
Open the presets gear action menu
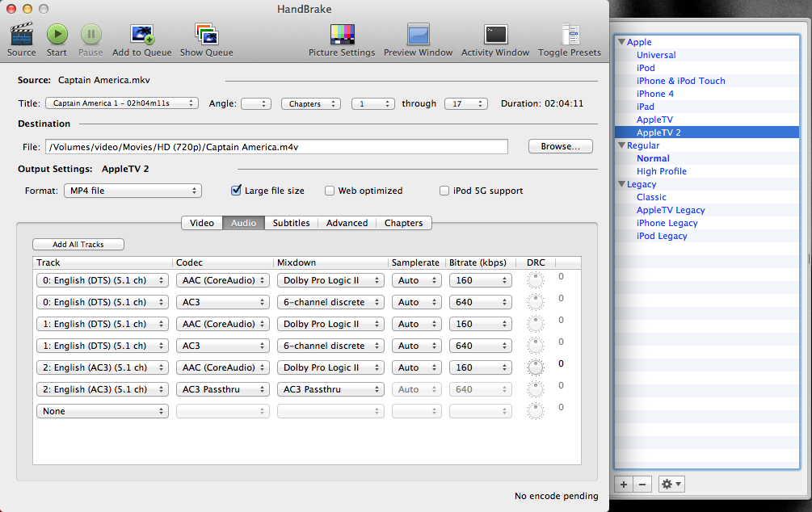pos(671,485)
